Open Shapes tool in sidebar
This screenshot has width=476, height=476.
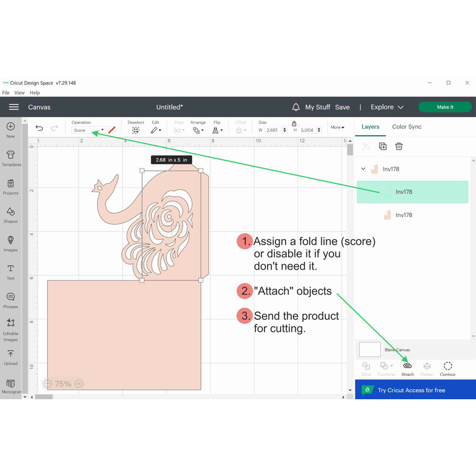coord(11,214)
